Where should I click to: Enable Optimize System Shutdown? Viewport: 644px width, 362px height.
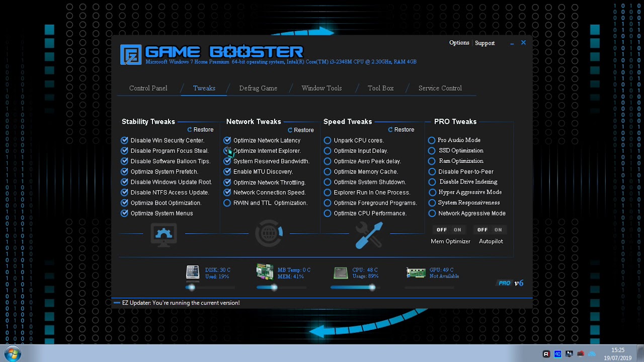pyautogui.click(x=328, y=182)
